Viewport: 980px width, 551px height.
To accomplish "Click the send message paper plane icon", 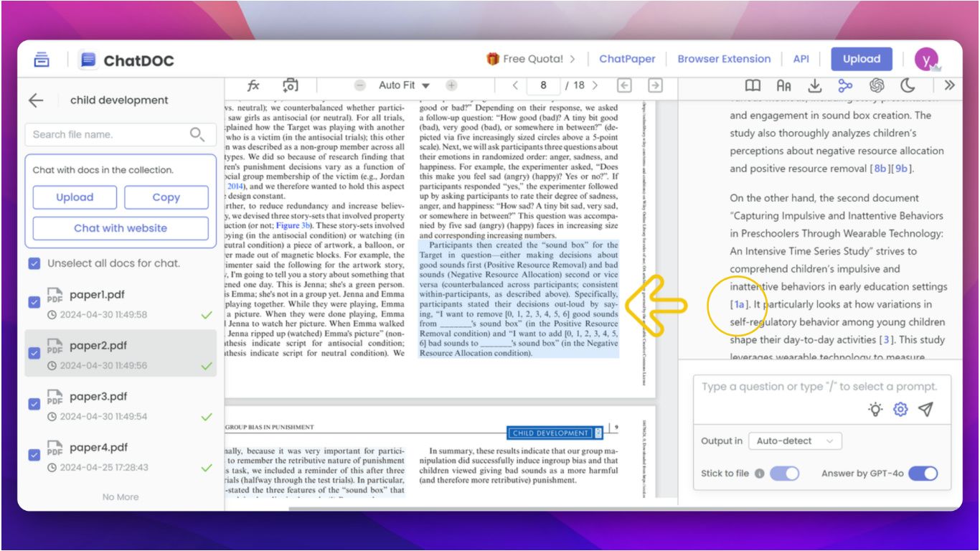I will (x=926, y=409).
